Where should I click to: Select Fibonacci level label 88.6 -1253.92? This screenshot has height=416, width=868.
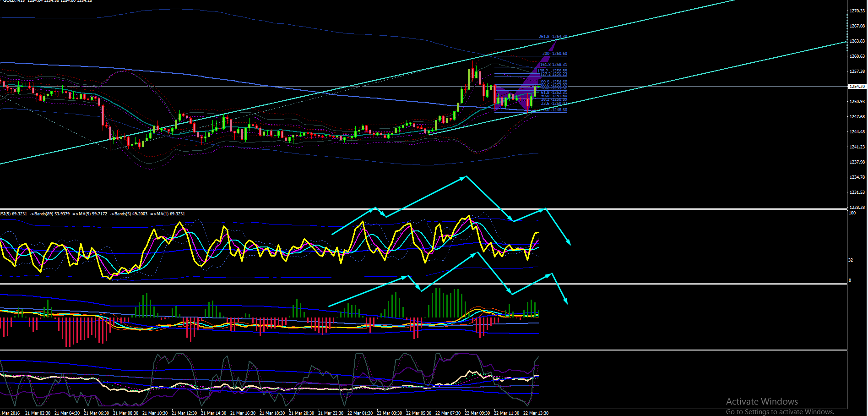click(554, 85)
